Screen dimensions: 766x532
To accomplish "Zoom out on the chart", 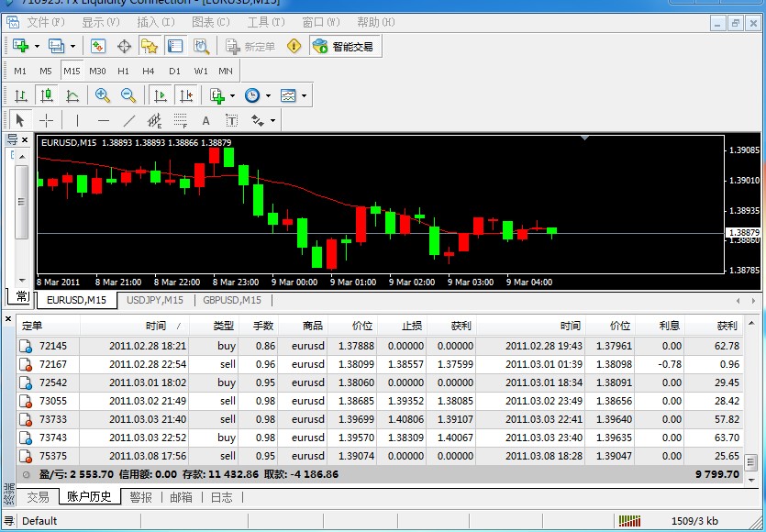I will click(128, 95).
